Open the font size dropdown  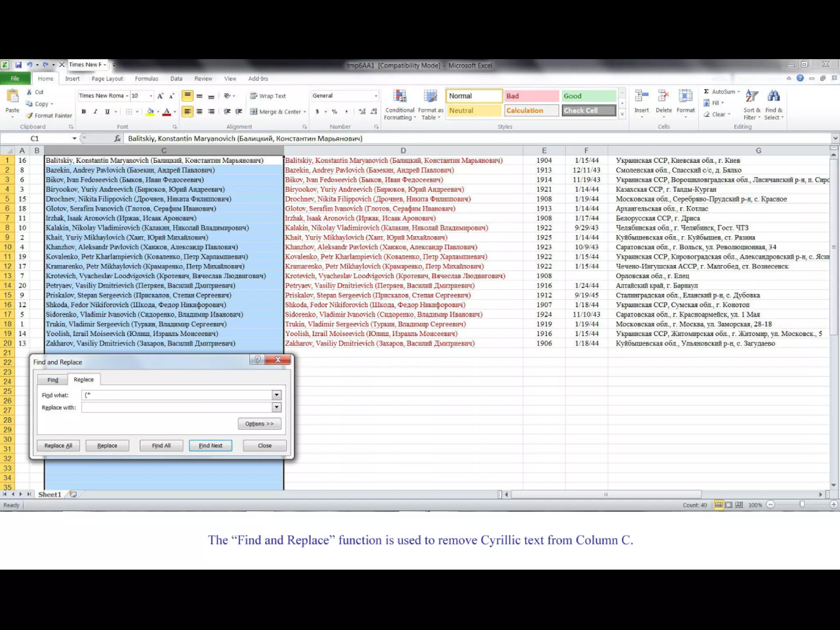click(x=151, y=96)
